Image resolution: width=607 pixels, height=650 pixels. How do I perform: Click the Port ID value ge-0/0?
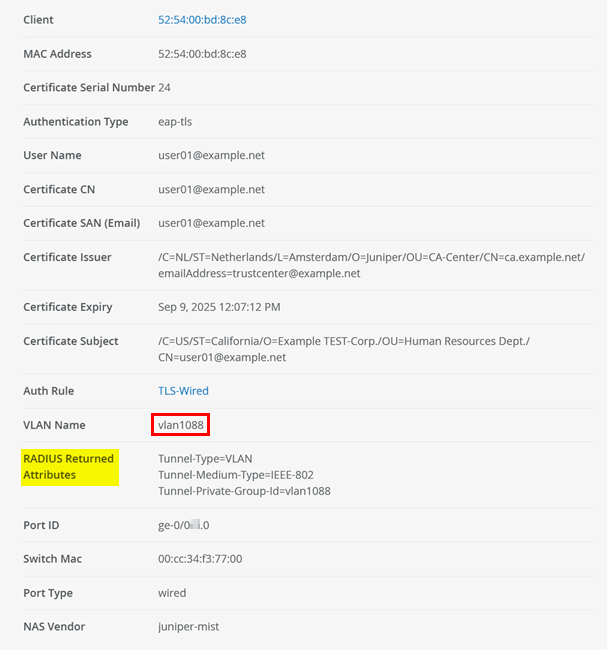(x=183, y=525)
